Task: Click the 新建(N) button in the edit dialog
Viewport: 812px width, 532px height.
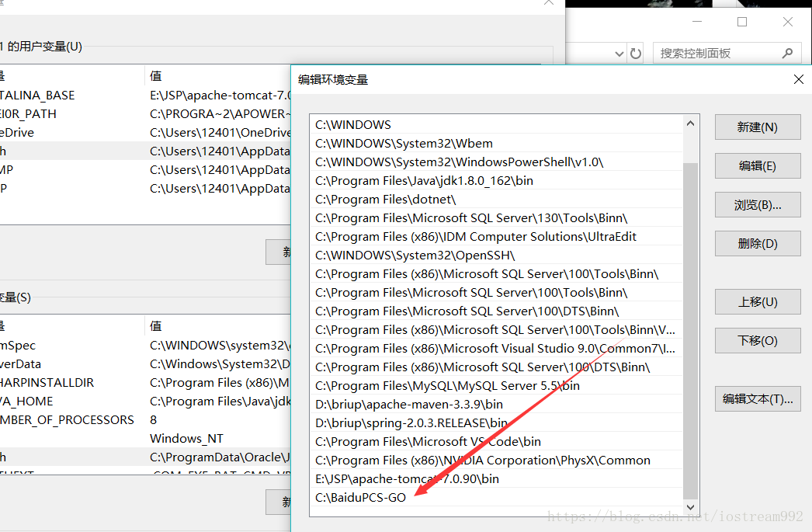Action: click(758, 127)
